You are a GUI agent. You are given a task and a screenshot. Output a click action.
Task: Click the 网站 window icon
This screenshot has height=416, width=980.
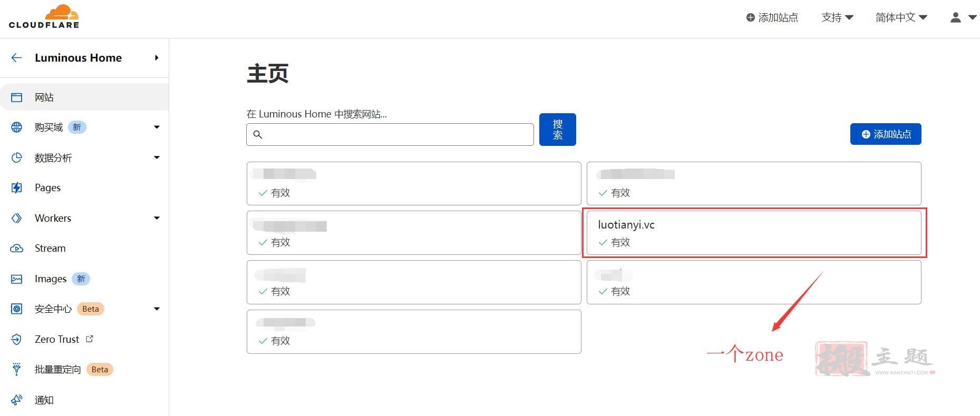coord(17,97)
